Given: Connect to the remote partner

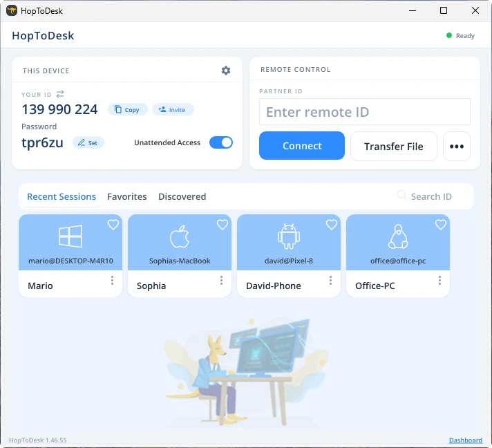Looking at the screenshot, I should pos(302,146).
